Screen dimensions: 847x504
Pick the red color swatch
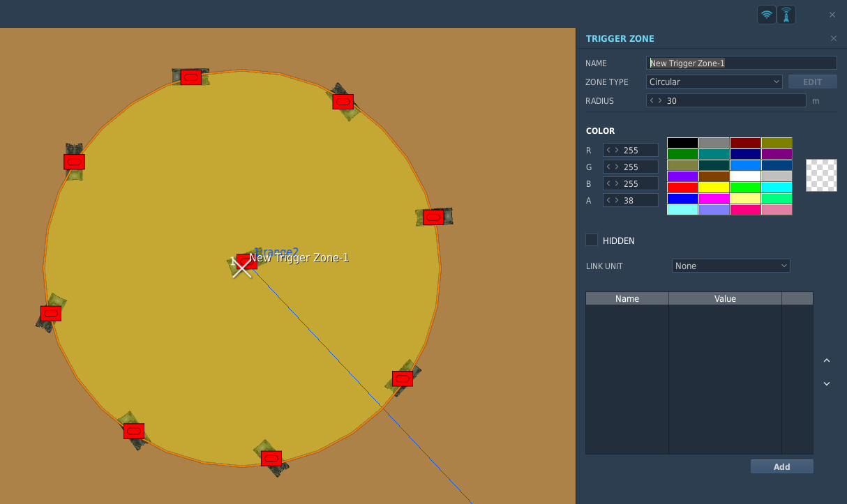pos(682,188)
